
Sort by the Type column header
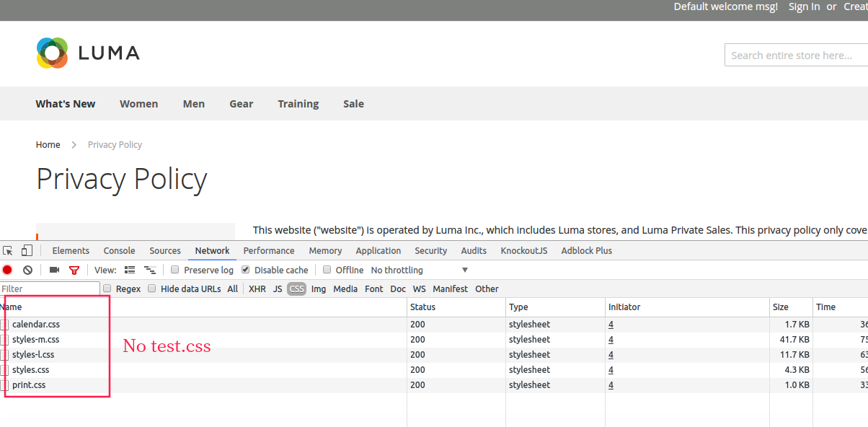(x=556, y=307)
